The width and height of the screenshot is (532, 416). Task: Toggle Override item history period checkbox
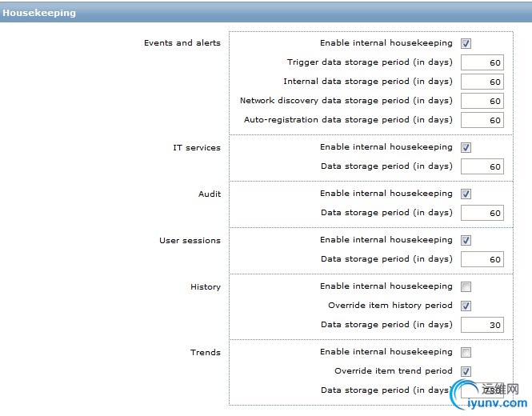tap(466, 306)
